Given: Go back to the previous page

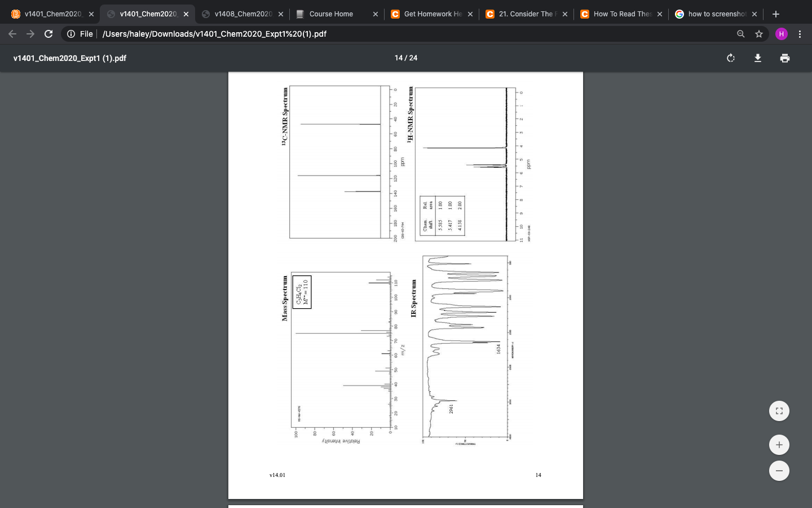Looking at the screenshot, I should point(12,34).
